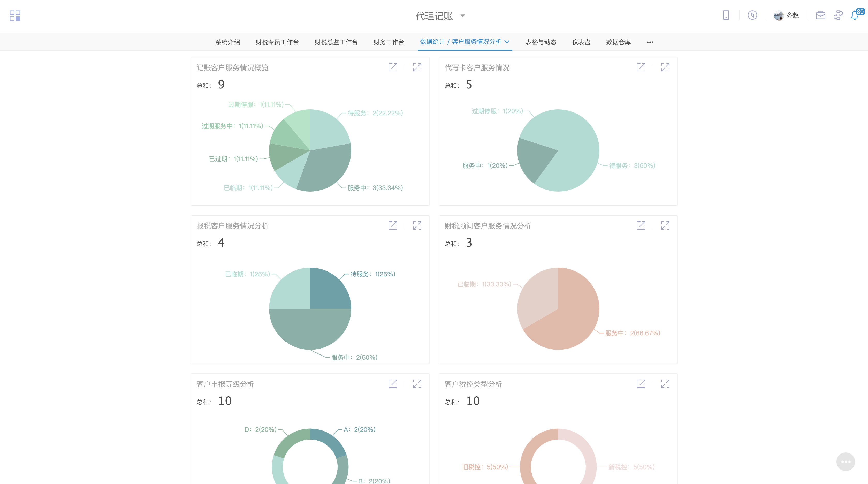Switch to 系统介绍 tab
The height and width of the screenshot is (484, 868).
pyautogui.click(x=228, y=42)
